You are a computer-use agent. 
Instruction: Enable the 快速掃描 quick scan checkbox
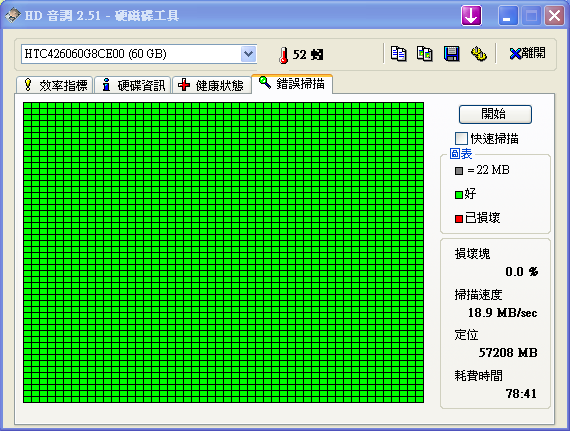click(x=461, y=138)
